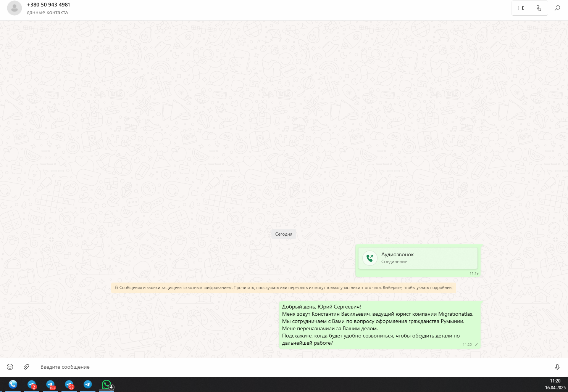The image size is (568, 392).
Task: Open the contact's profile avatar
Action: point(15,8)
